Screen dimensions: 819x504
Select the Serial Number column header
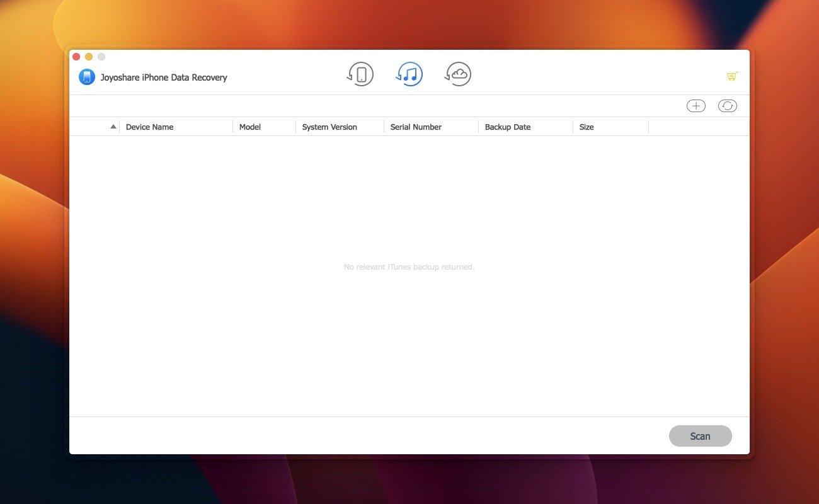coord(416,127)
